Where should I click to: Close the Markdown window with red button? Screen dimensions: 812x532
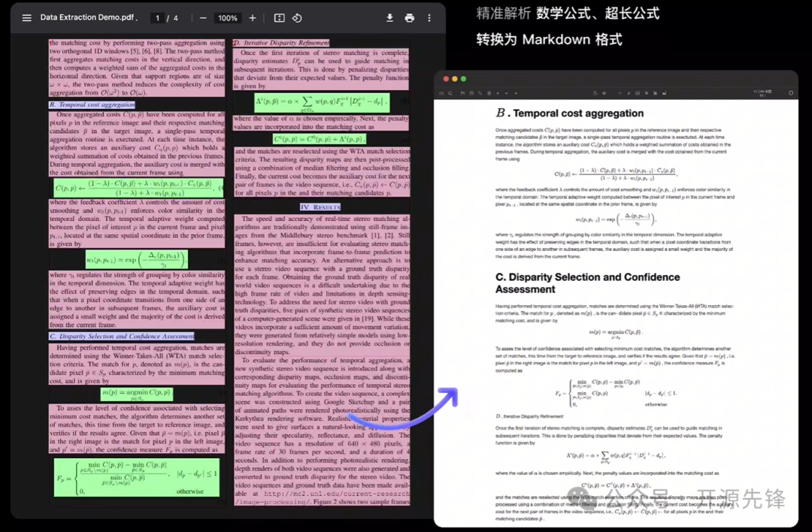tap(446, 79)
